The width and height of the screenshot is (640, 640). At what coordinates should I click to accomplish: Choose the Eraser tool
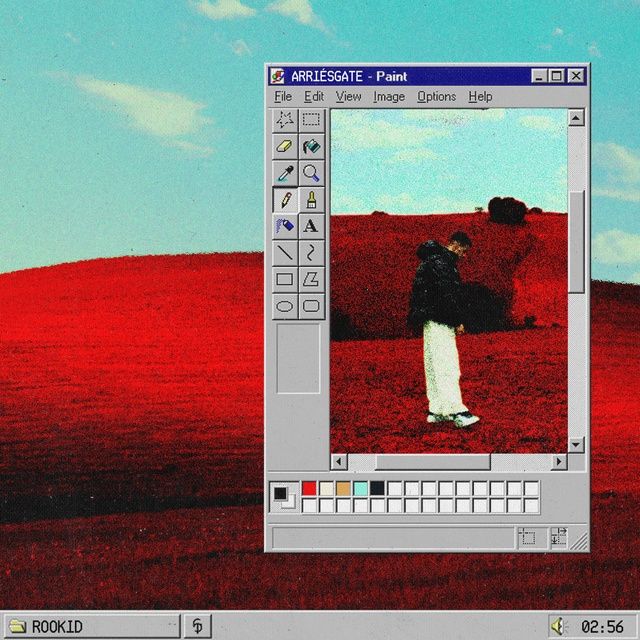click(285, 147)
